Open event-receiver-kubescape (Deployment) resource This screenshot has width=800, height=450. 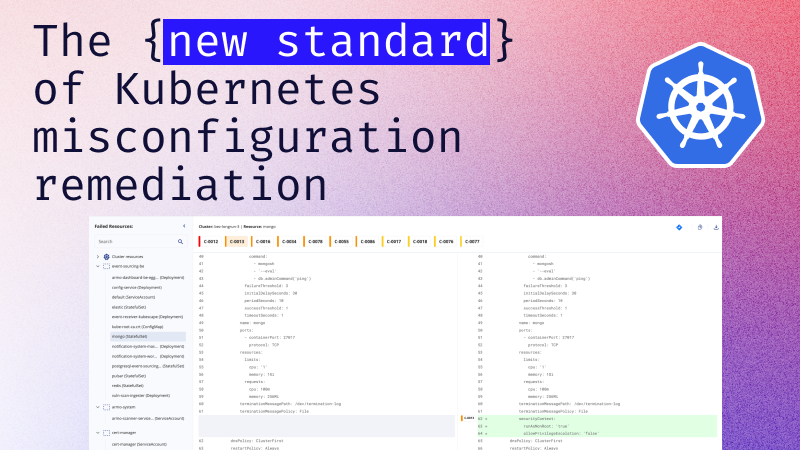click(147, 317)
